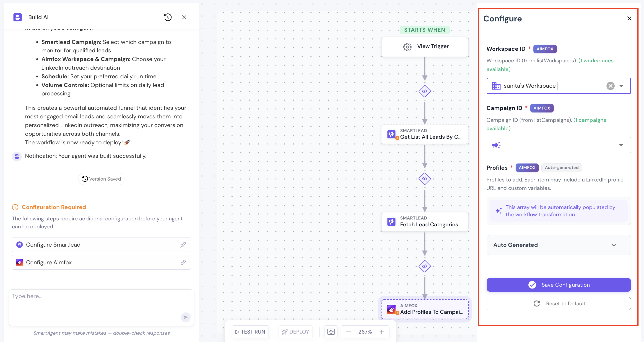644x342 pixels.
Task: Click the send message arrow icon
Action: [x=185, y=317]
